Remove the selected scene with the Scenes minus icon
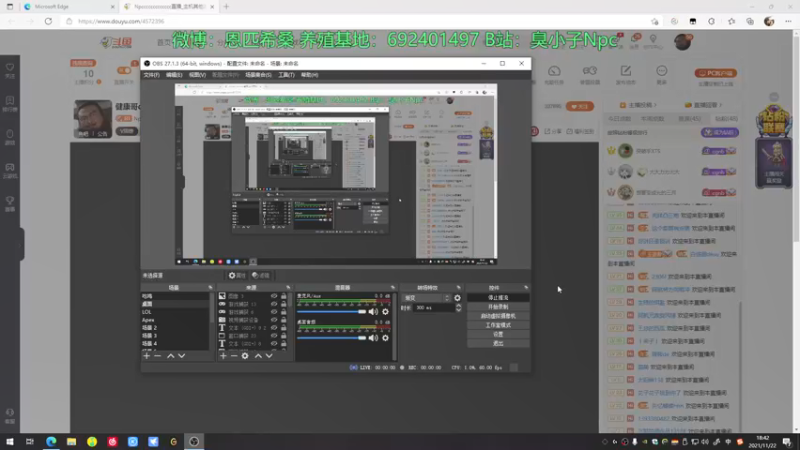Screen dimensions: 800x450 click(158, 356)
